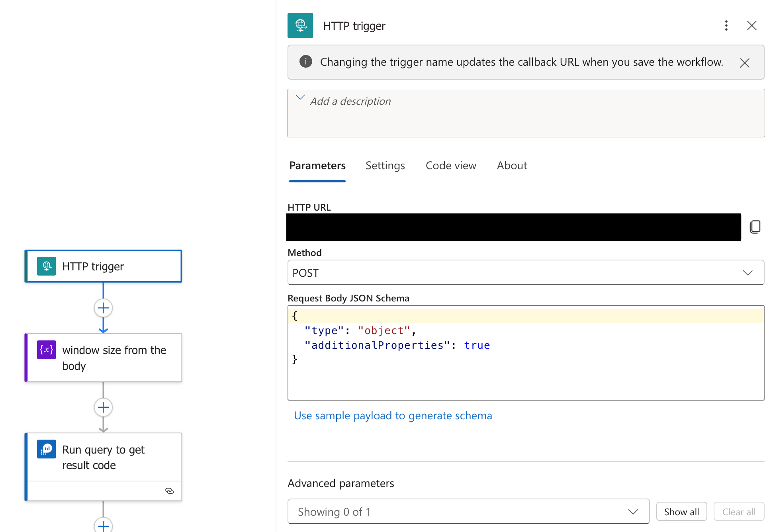Switch to the Parameters tab
The width and height of the screenshot is (767, 532).
coord(317,166)
